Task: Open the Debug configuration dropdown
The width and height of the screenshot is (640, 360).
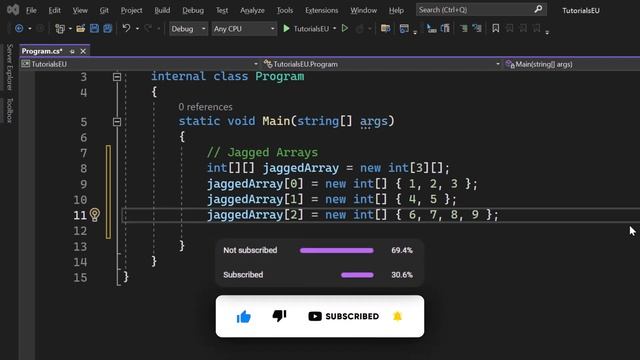Action: (188, 29)
